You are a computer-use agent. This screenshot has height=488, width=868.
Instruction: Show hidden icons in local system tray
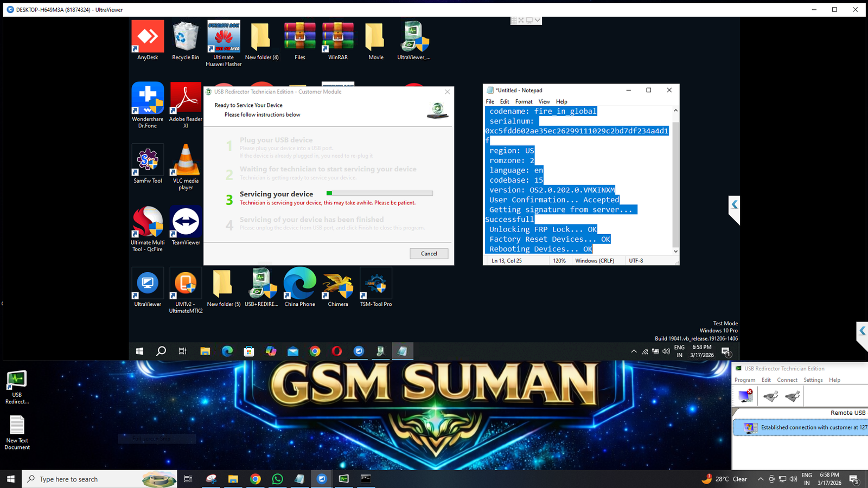(x=761, y=479)
